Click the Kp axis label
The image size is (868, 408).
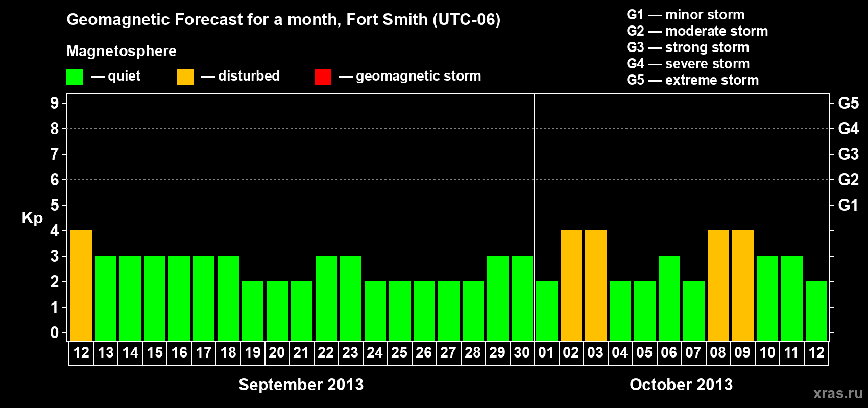coord(32,218)
